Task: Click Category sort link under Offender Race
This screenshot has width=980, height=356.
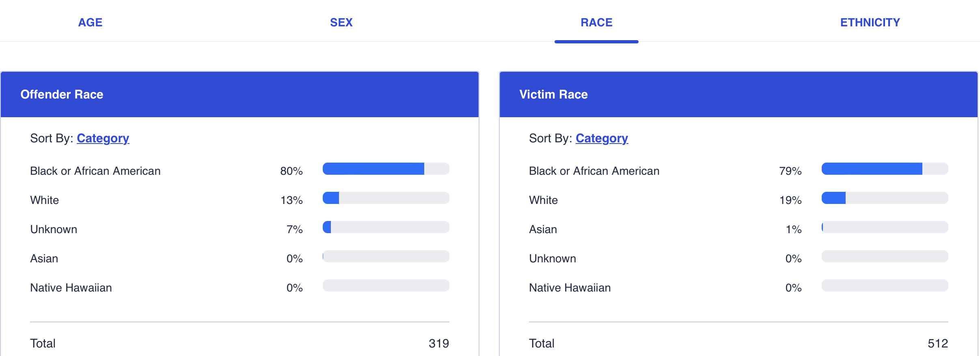Action: click(103, 138)
